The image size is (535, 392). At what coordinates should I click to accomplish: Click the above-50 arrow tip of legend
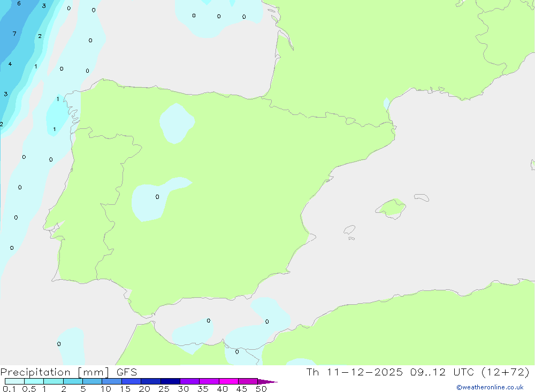pyautogui.click(x=267, y=381)
